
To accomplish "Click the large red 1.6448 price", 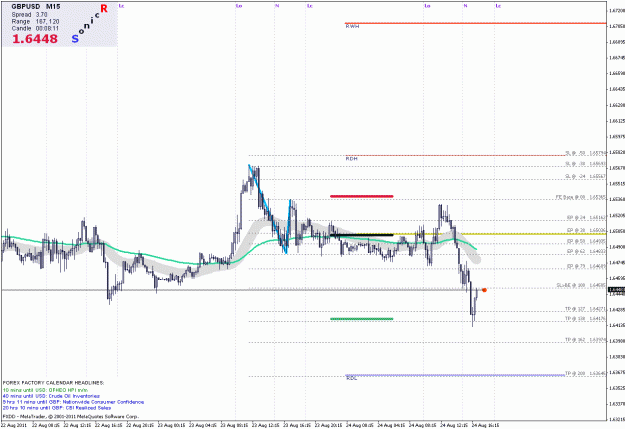I will pos(35,39).
